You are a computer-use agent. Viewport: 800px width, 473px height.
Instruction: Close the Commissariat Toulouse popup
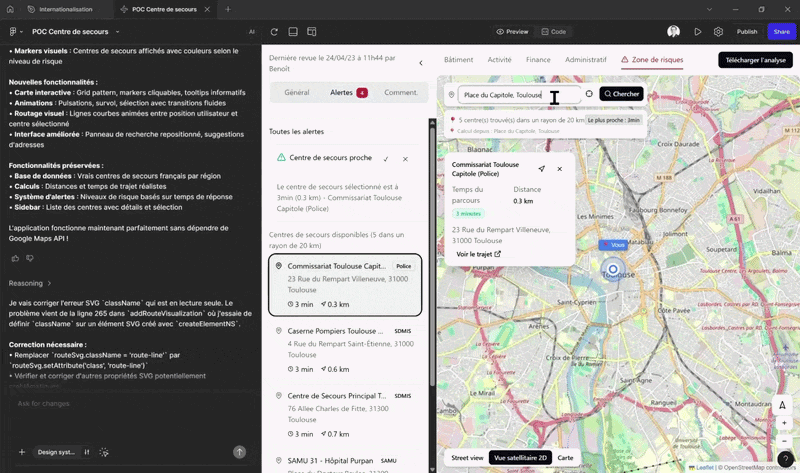pos(560,169)
